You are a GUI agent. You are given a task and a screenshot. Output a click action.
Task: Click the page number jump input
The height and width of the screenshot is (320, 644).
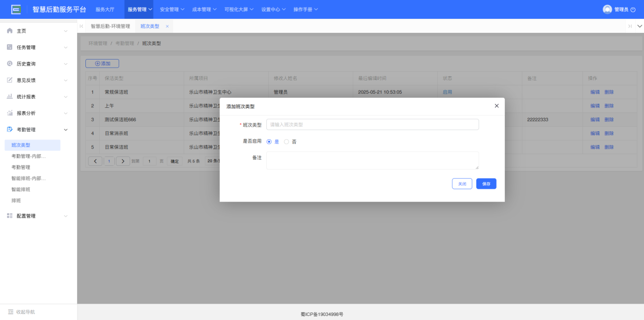tap(149, 161)
